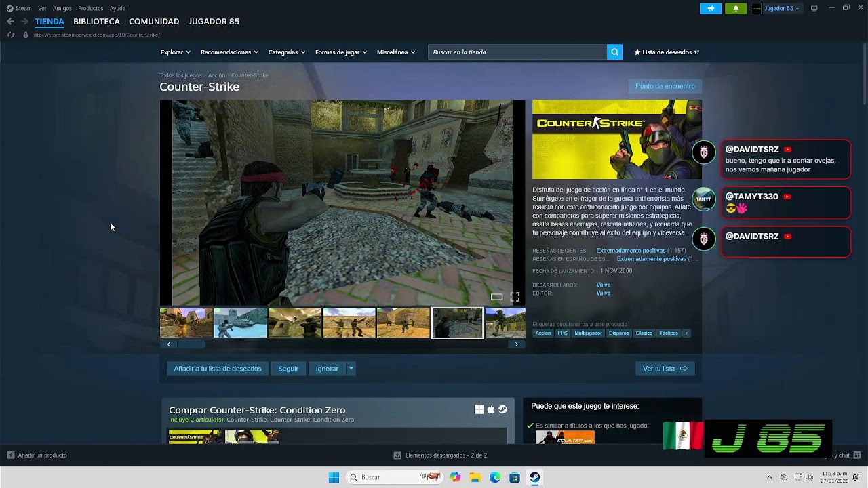Select the fifth screenshot thumbnail
868x488 pixels.
(403, 323)
